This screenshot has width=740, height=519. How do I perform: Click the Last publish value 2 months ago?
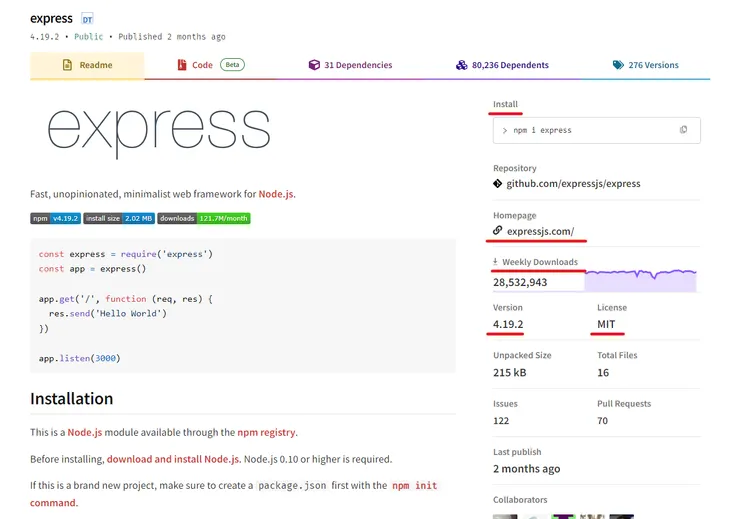(527, 469)
